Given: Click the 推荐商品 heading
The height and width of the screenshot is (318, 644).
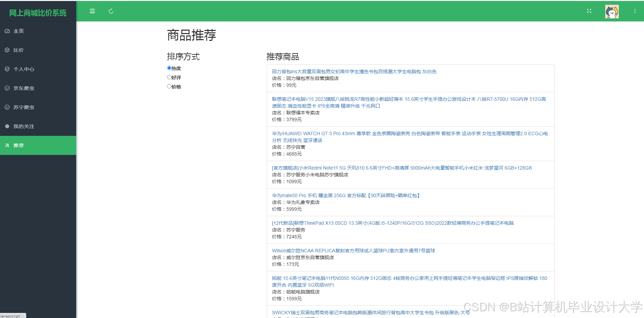Looking at the screenshot, I should (283, 57).
